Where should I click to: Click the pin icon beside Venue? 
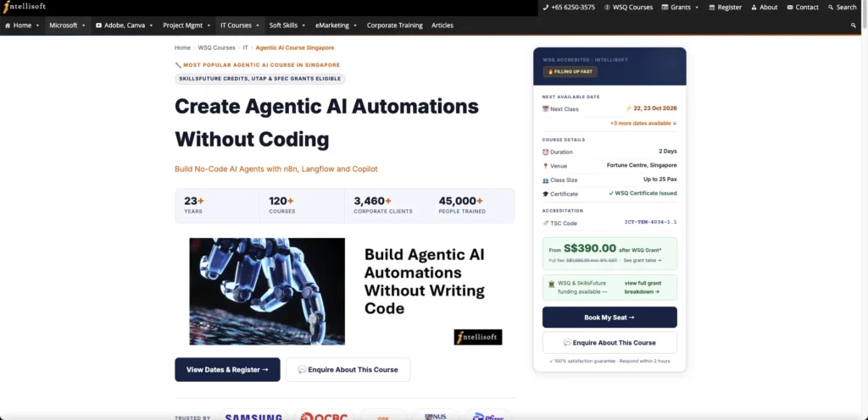coord(545,166)
